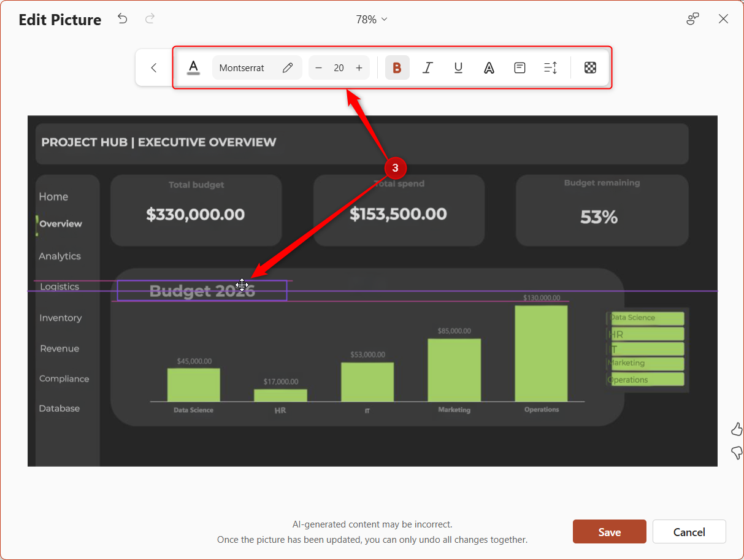Screen dimensions: 744x560
Task: Open line spacing options
Action: [x=550, y=67]
